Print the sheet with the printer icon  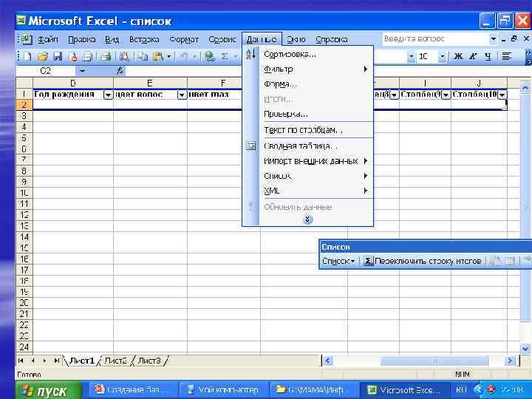point(106,56)
